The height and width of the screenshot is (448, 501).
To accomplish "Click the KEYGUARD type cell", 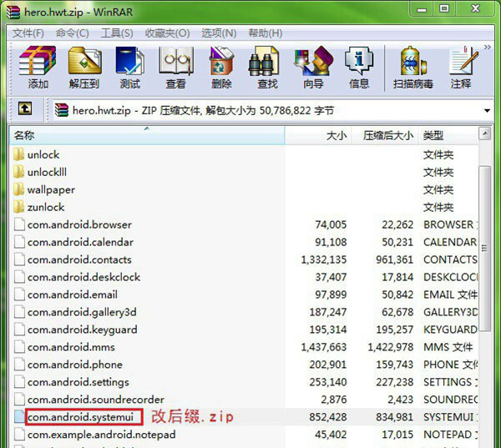I will point(450,330).
